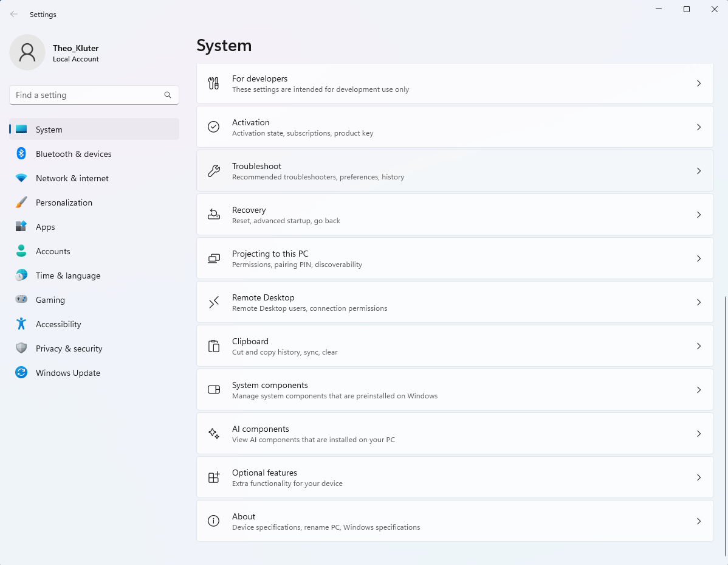This screenshot has width=728, height=565.
Task: Click 'Permissions, pairing PIN, discoverability' text
Action: click(297, 265)
